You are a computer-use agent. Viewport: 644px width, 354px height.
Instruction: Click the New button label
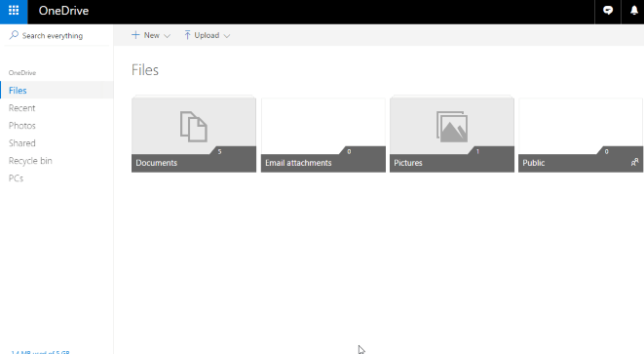click(152, 35)
